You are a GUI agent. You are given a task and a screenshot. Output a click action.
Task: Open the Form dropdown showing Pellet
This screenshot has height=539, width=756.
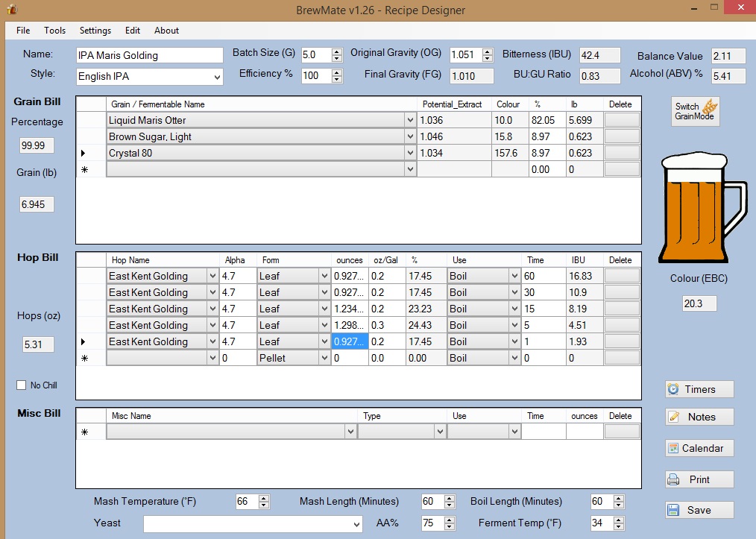pos(324,358)
